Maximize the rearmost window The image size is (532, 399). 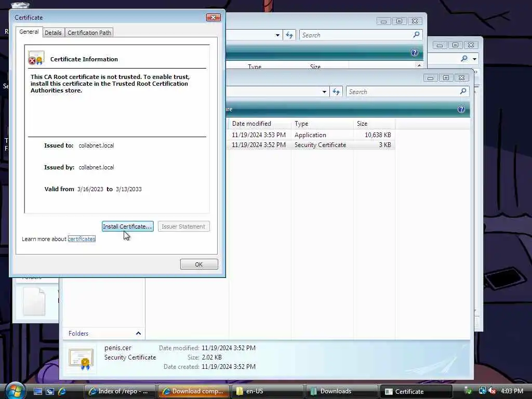(455, 45)
